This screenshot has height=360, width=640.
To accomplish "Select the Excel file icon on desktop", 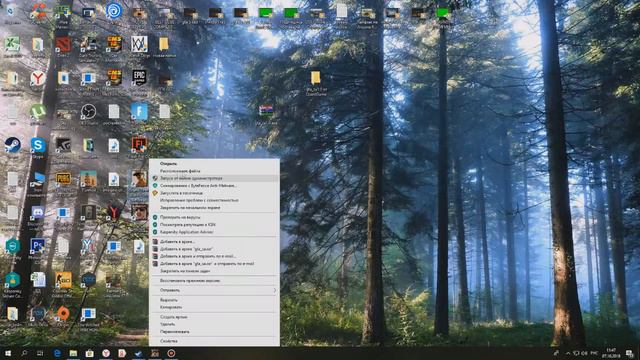I will [x=13, y=44].
